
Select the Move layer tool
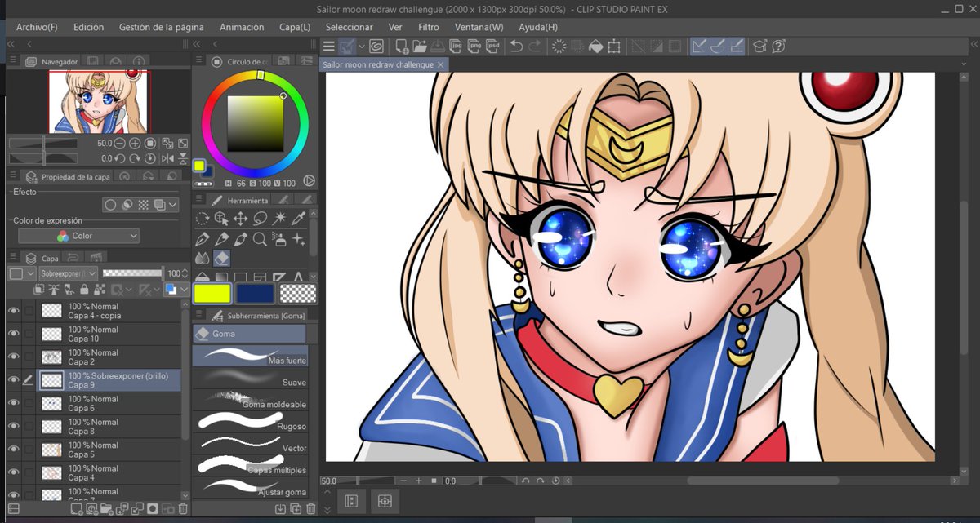(241, 219)
